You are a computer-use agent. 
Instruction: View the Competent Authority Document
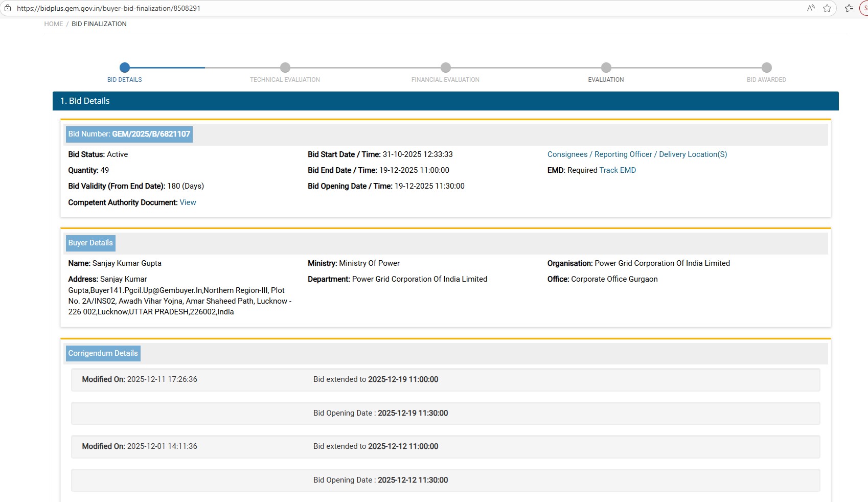click(x=188, y=202)
